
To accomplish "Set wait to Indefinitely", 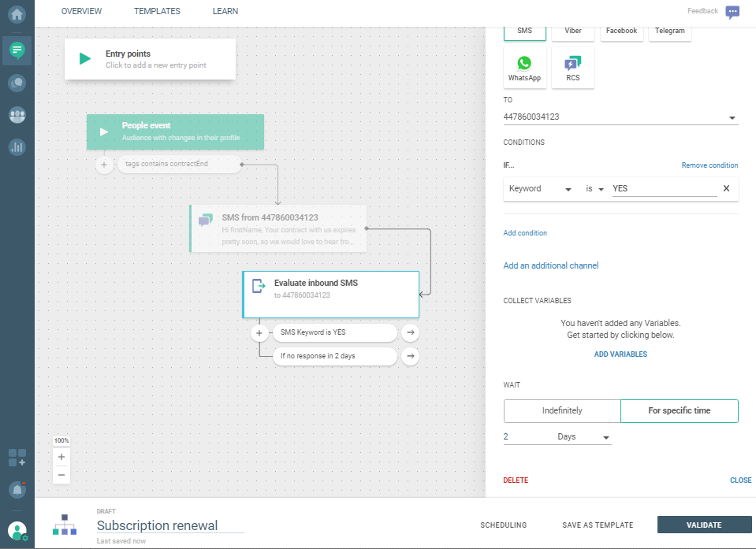I will tap(562, 411).
